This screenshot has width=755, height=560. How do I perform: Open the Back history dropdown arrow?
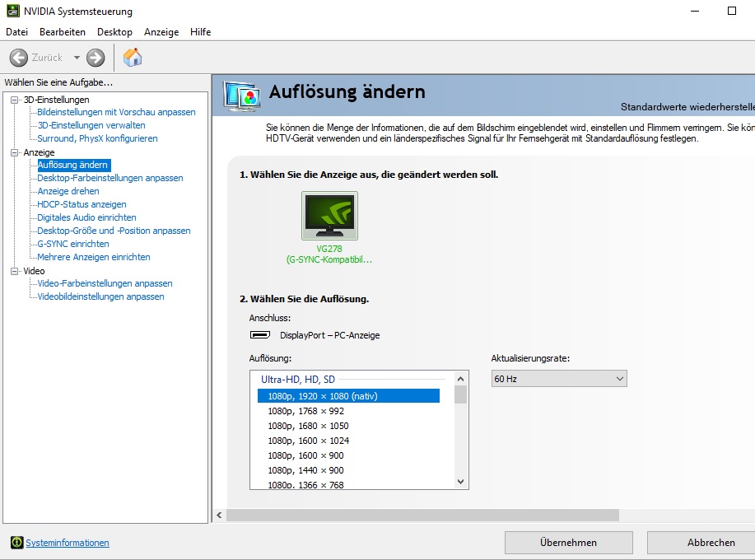pyautogui.click(x=77, y=58)
